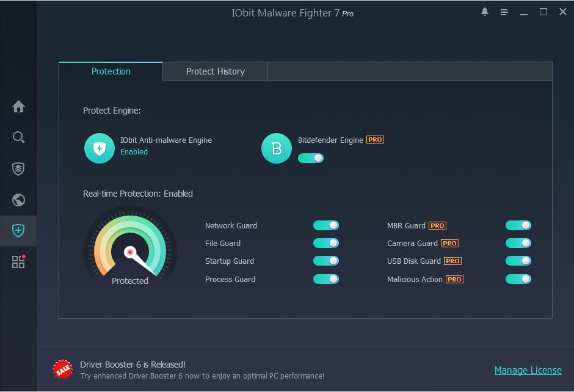Disable the Network Guard switch
The image size is (574, 392).
point(326,225)
